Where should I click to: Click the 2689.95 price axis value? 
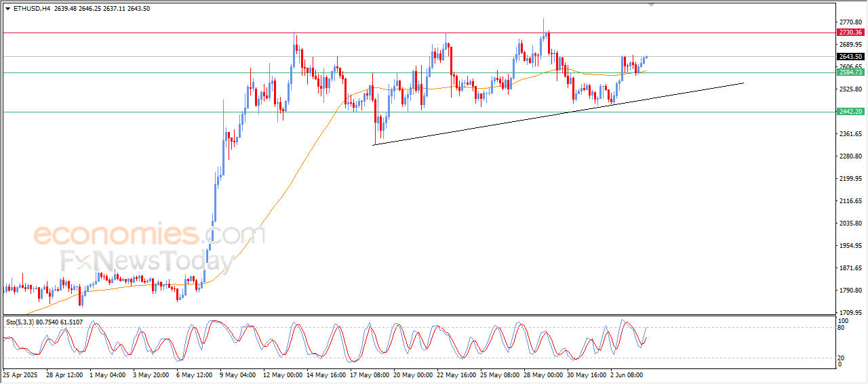point(850,45)
